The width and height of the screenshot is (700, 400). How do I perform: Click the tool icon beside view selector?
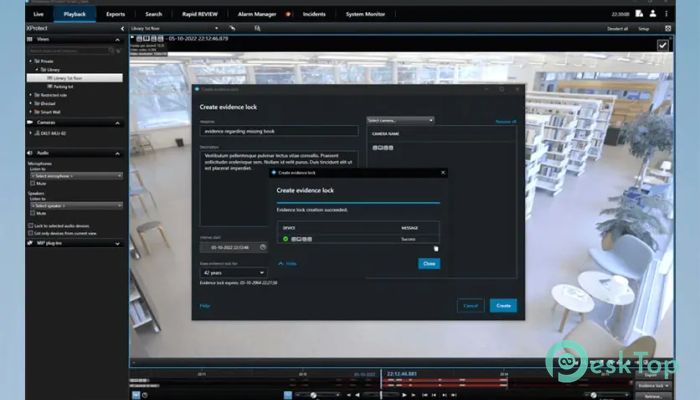232,28
